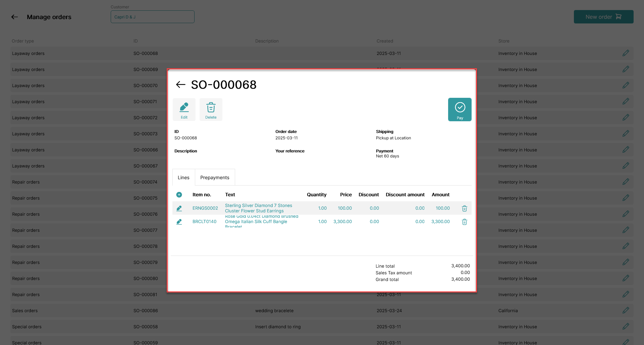Delete the ERNGS0002 line with trash icon
The image size is (644, 345).
[465, 208]
